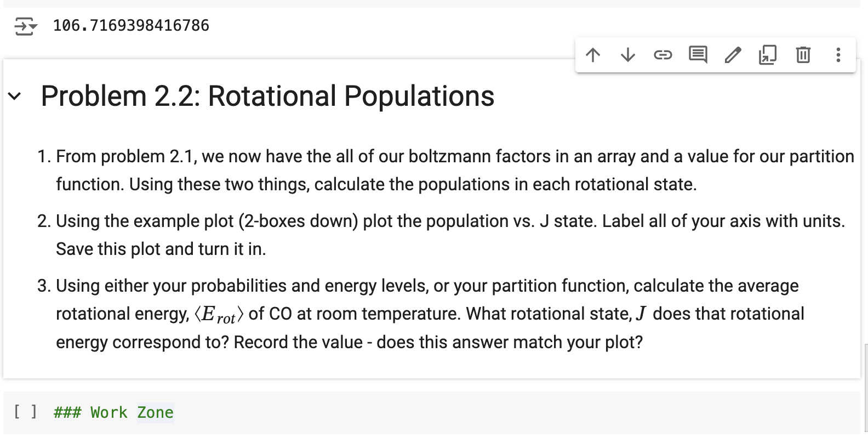Expand the chevron next to Rotational Populations
The width and height of the screenshot is (868, 443).
click(x=15, y=96)
